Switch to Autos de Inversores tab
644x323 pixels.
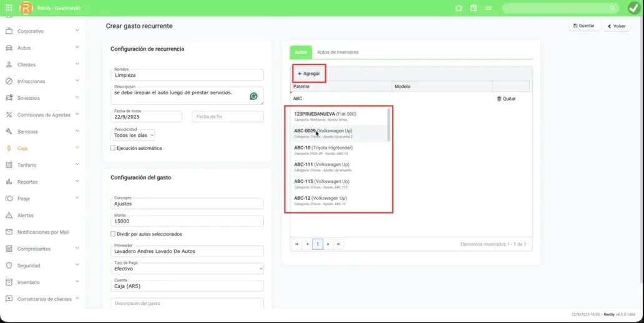338,52
